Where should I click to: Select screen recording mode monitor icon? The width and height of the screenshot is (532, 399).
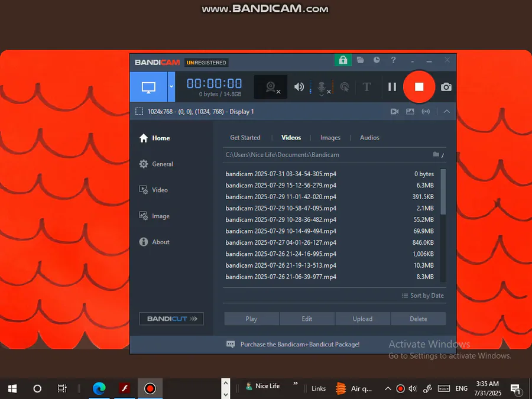point(148,87)
